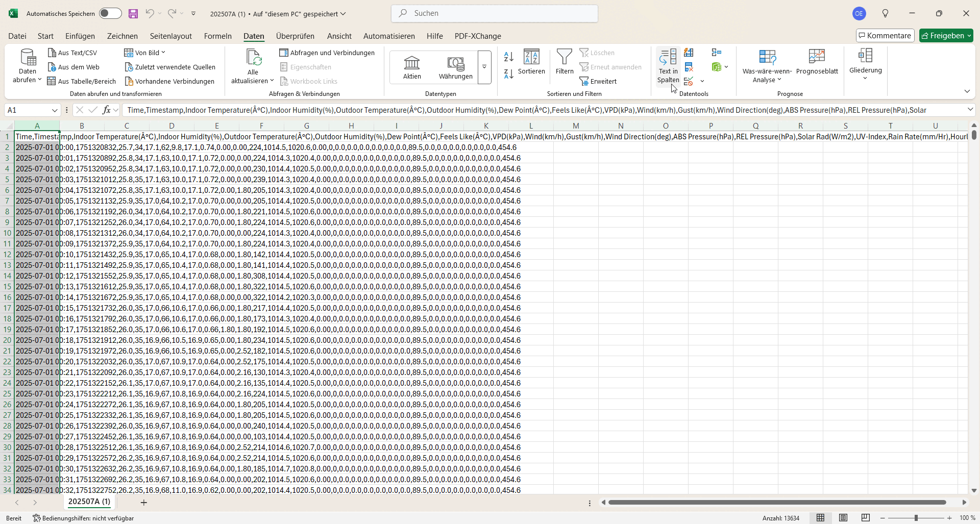Switch to Normal view in status bar
Viewport: 980px width, 524px height.
820,518
